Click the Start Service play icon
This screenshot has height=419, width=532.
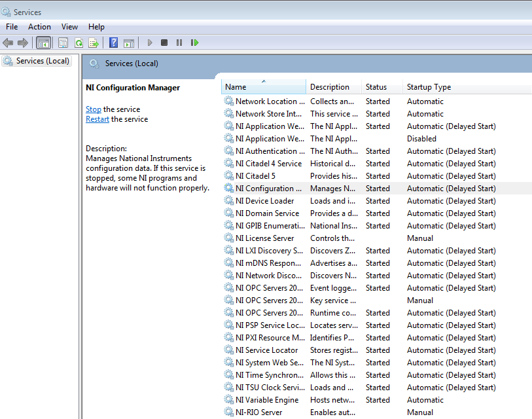click(x=150, y=43)
